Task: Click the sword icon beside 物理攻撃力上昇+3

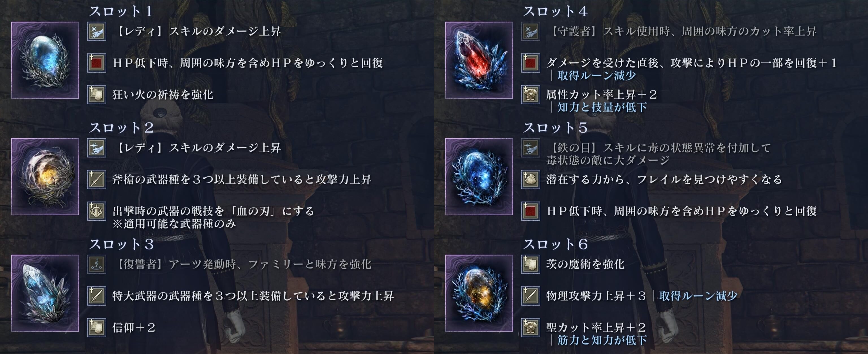Action: point(531,296)
